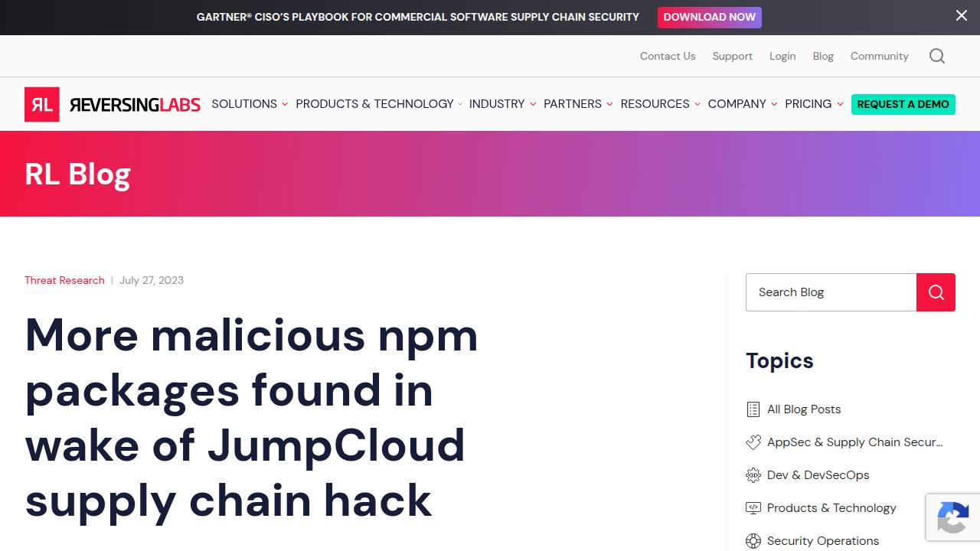Viewport: 980px width, 551px height.
Task: Click the Topics sidebar heading
Action: tap(779, 360)
